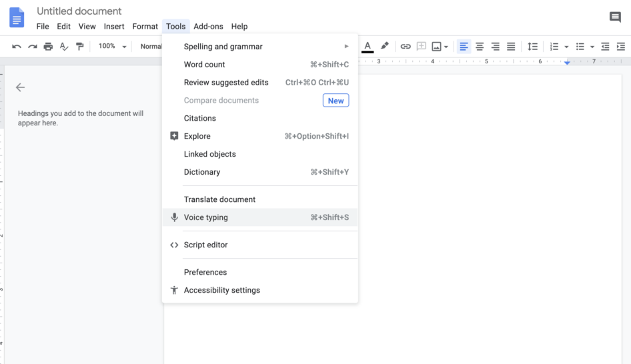Select Word count menu entry
The height and width of the screenshot is (364, 631).
(x=260, y=65)
